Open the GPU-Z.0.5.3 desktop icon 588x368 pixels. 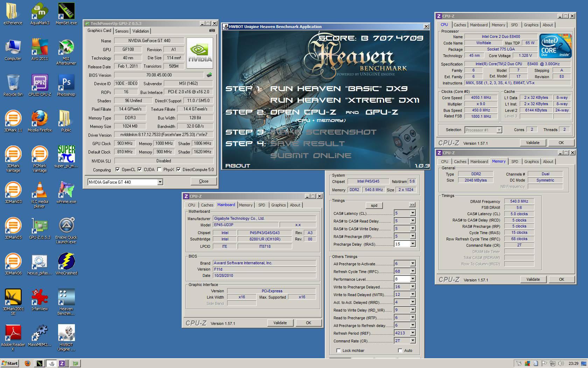click(40, 229)
